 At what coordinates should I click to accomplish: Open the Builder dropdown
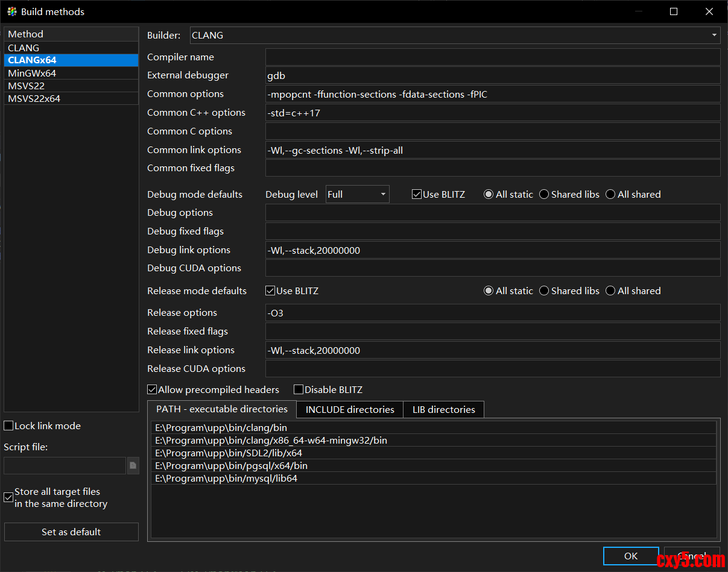714,36
